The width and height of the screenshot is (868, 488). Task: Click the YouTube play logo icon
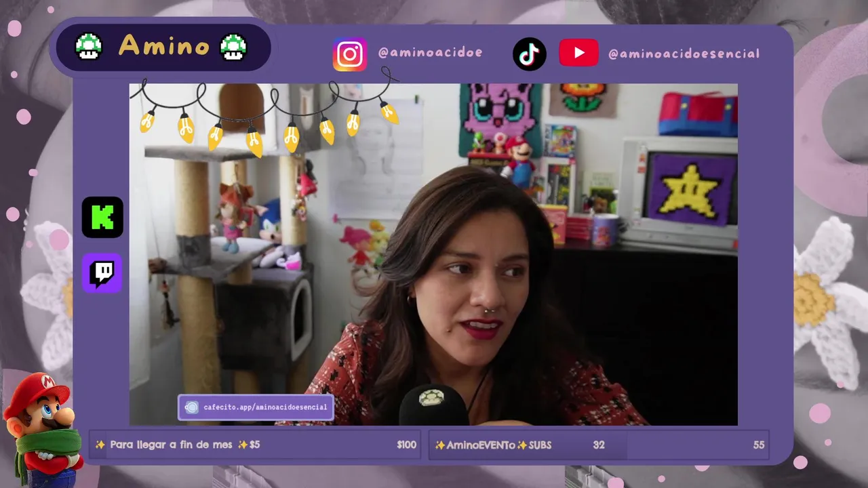pyautogui.click(x=578, y=53)
